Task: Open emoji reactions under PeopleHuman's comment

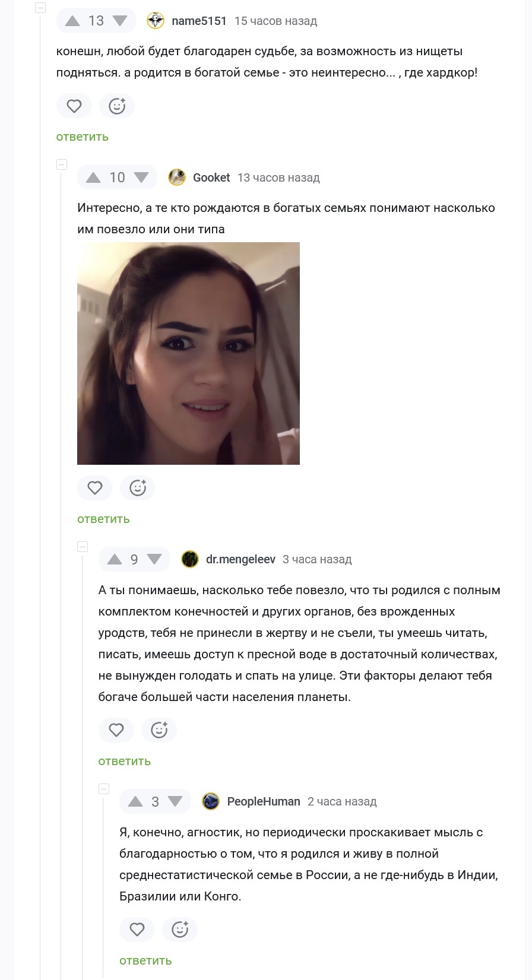Action: (x=180, y=930)
